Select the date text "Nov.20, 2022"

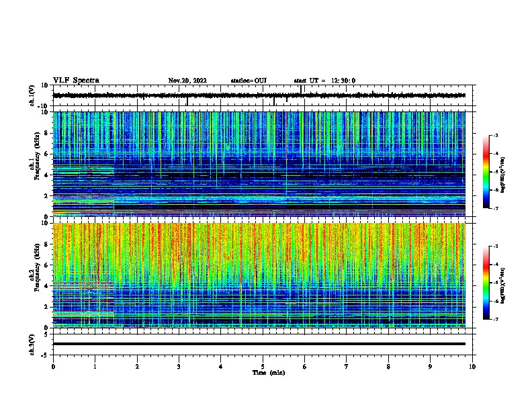pos(187,81)
